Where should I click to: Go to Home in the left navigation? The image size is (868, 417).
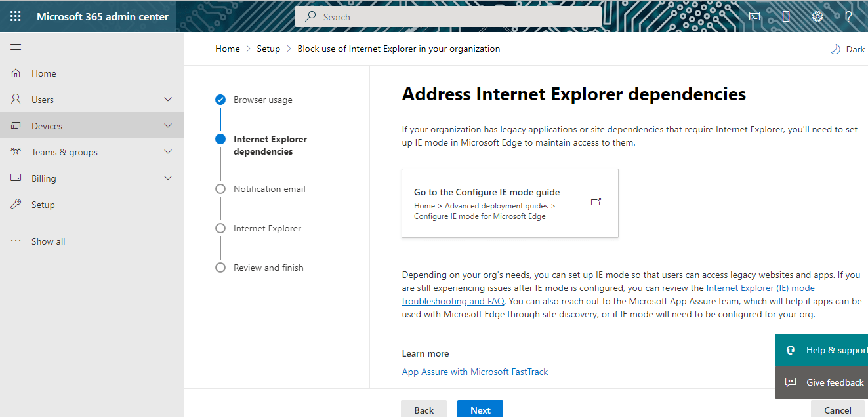click(x=92, y=73)
